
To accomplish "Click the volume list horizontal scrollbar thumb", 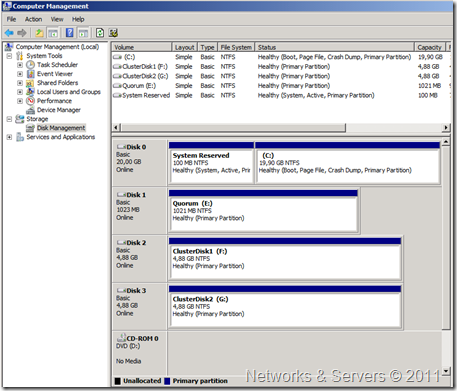I will (x=234, y=128).
